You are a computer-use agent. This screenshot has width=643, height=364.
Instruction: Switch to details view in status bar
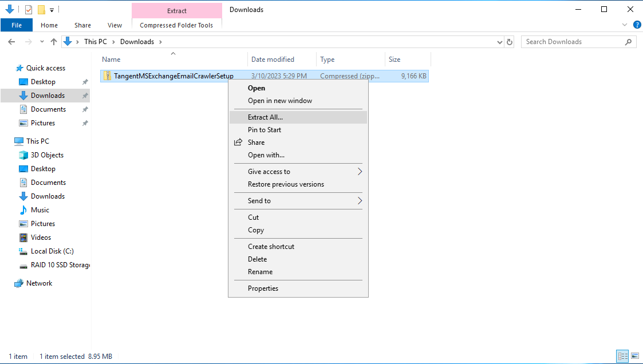(623, 356)
